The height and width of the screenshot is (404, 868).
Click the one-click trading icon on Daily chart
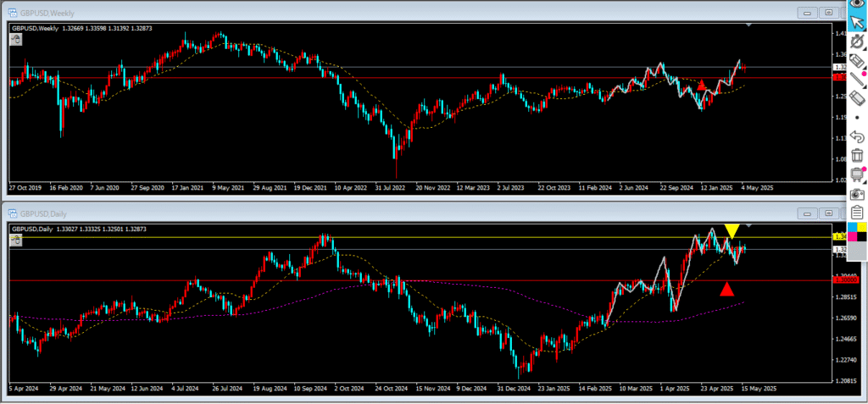(16, 240)
